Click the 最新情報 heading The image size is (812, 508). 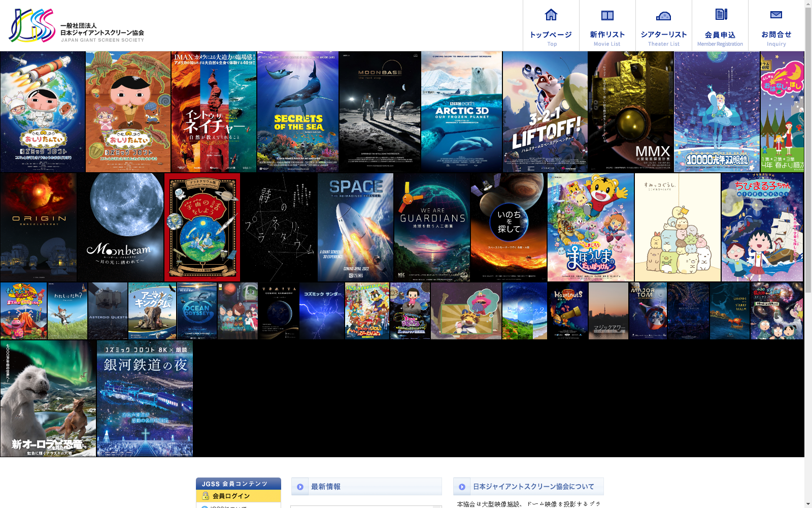pos(326,487)
